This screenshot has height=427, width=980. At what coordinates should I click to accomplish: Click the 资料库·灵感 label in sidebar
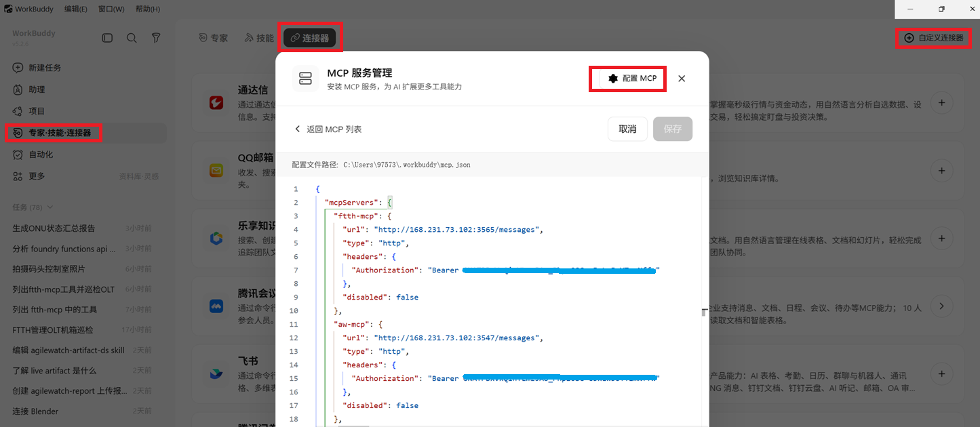(x=139, y=176)
